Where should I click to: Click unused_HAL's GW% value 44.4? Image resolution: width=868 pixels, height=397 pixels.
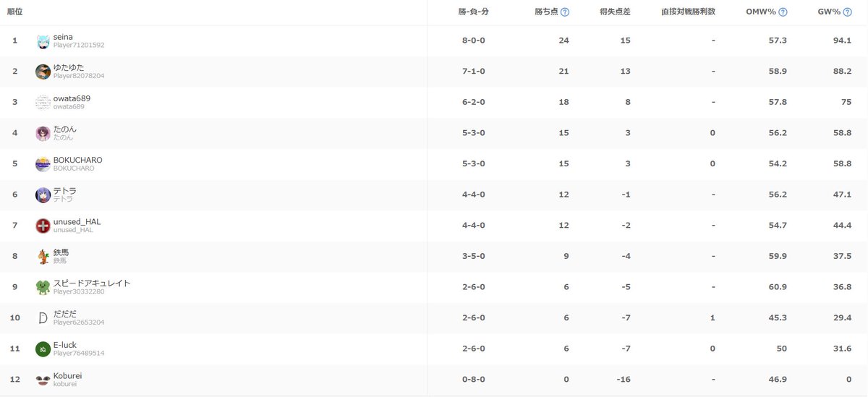(x=842, y=226)
